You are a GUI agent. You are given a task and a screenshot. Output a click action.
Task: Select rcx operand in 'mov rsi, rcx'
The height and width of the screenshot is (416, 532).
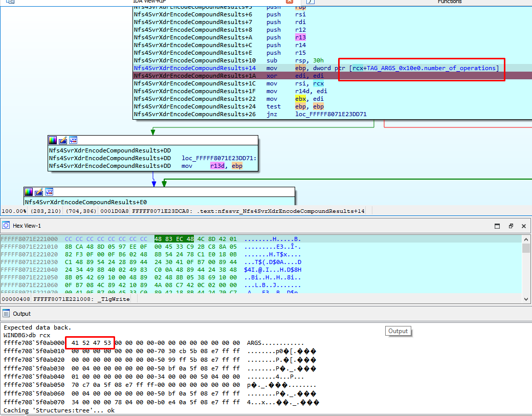point(318,83)
